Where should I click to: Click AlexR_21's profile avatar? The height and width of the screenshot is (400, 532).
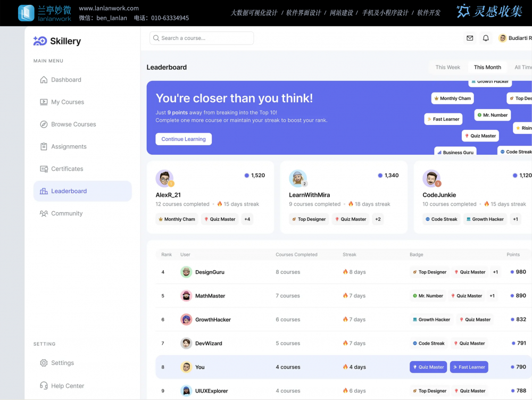164,178
